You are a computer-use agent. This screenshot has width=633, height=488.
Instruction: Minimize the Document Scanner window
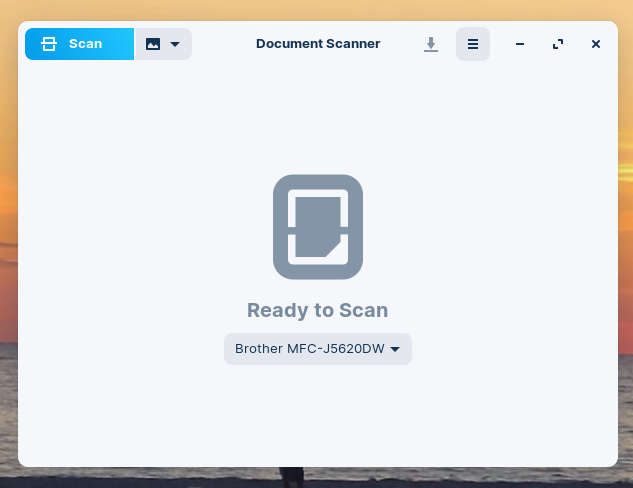click(x=520, y=44)
